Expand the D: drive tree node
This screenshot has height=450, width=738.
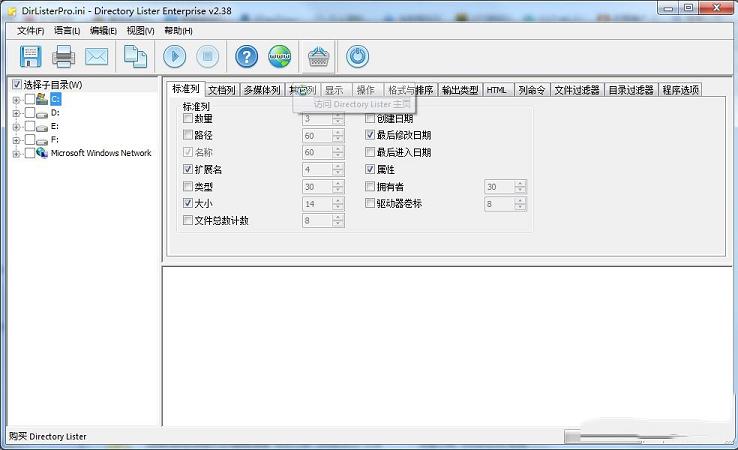click(16, 114)
